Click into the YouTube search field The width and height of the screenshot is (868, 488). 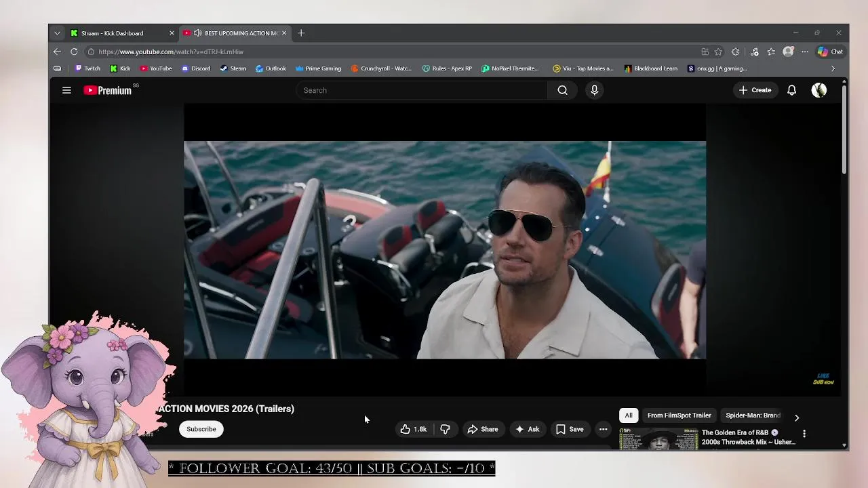coord(422,90)
